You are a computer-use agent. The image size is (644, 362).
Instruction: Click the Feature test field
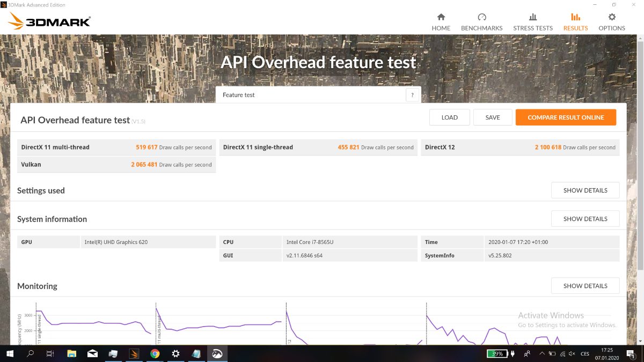pyautogui.click(x=311, y=95)
